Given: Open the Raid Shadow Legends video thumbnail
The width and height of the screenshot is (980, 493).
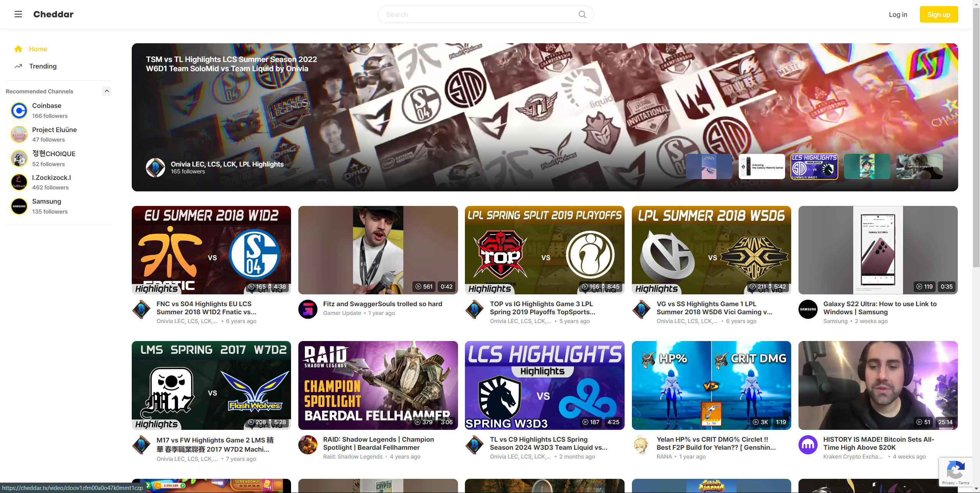Looking at the screenshot, I should [378, 385].
